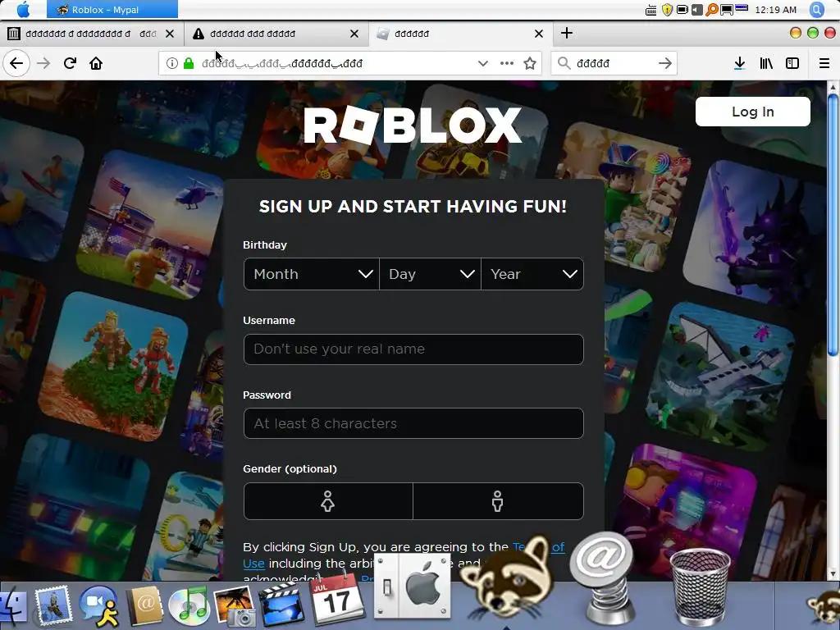
Task: Open the iTunes icon in the dock
Action: 189,605
